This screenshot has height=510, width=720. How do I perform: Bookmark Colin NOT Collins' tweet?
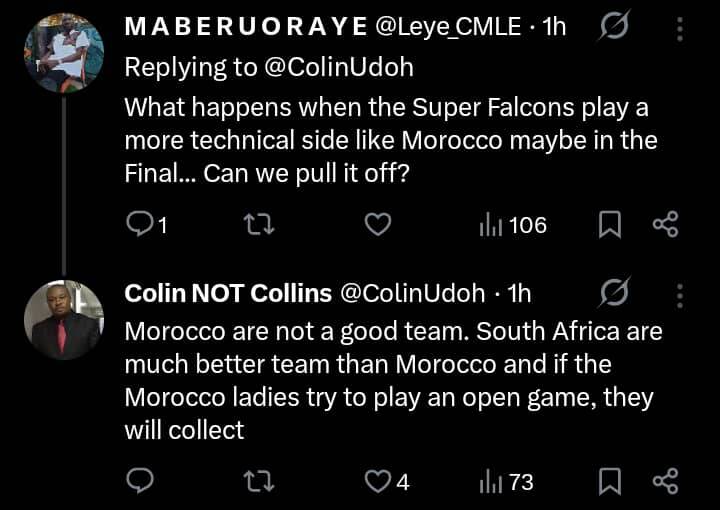click(609, 482)
